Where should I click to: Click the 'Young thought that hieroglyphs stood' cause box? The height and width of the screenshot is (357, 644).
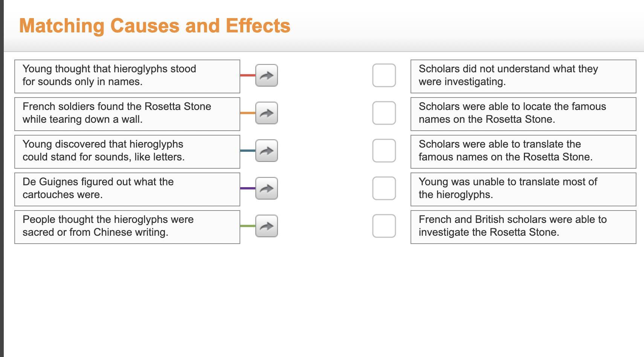[x=127, y=76]
